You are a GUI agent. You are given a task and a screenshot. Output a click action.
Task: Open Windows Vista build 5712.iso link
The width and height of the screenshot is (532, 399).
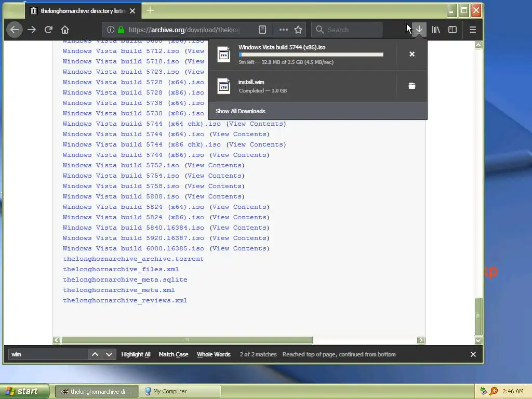point(121,51)
